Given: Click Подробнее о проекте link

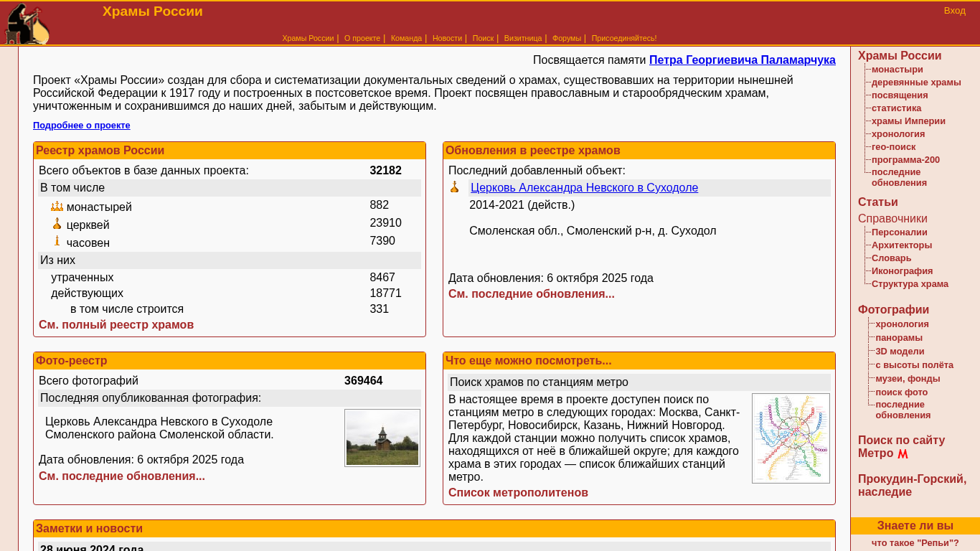Looking at the screenshot, I should (81, 126).
